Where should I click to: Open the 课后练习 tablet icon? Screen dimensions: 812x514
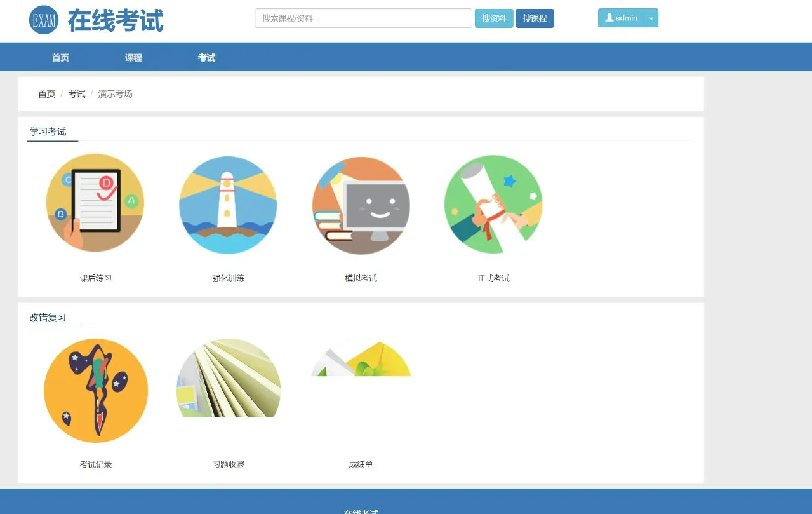pyautogui.click(x=95, y=203)
